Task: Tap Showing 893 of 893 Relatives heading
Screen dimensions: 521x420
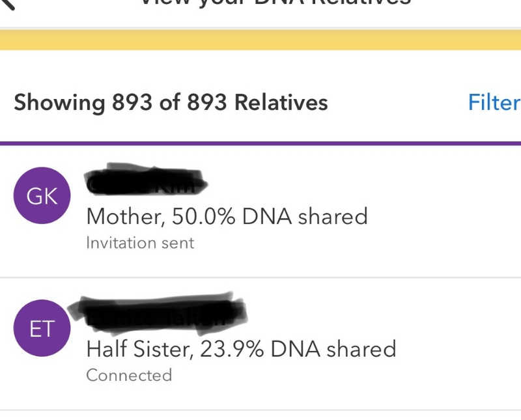Action: pos(171,102)
